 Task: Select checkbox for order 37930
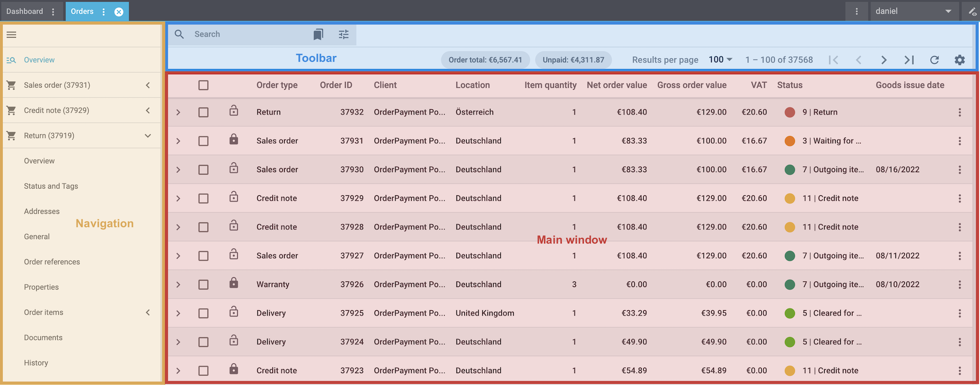click(203, 170)
